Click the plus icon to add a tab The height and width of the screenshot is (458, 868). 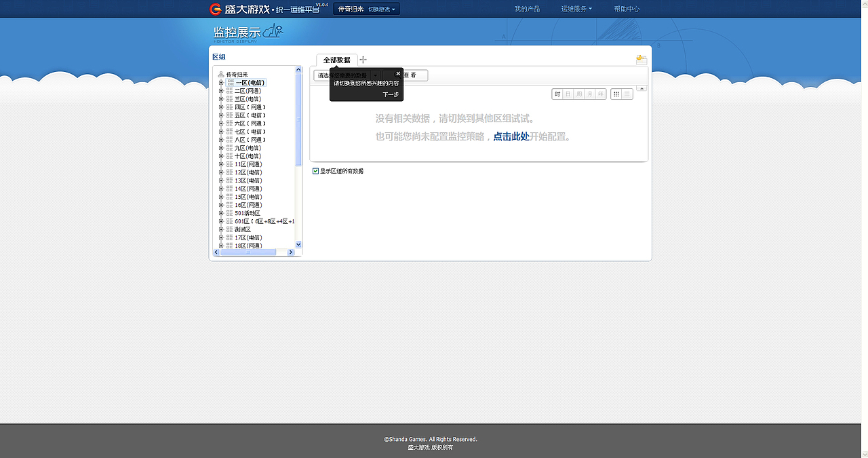363,60
